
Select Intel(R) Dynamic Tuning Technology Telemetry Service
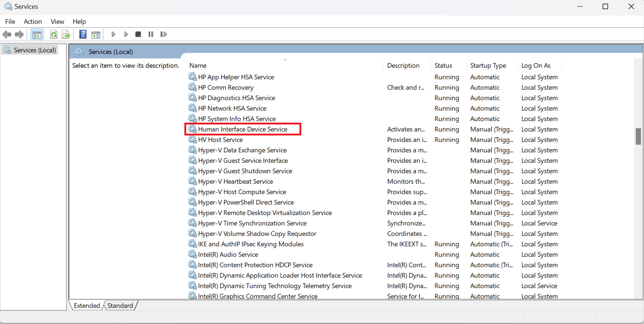tap(275, 286)
